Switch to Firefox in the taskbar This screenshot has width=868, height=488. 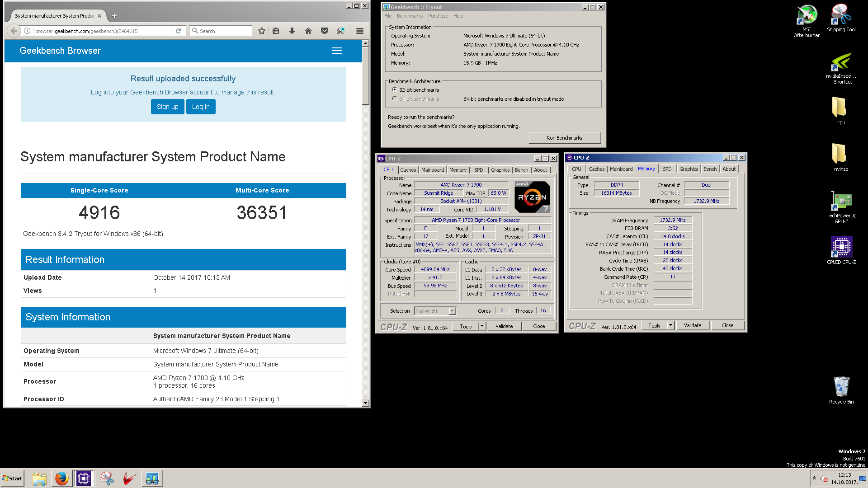point(62,479)
